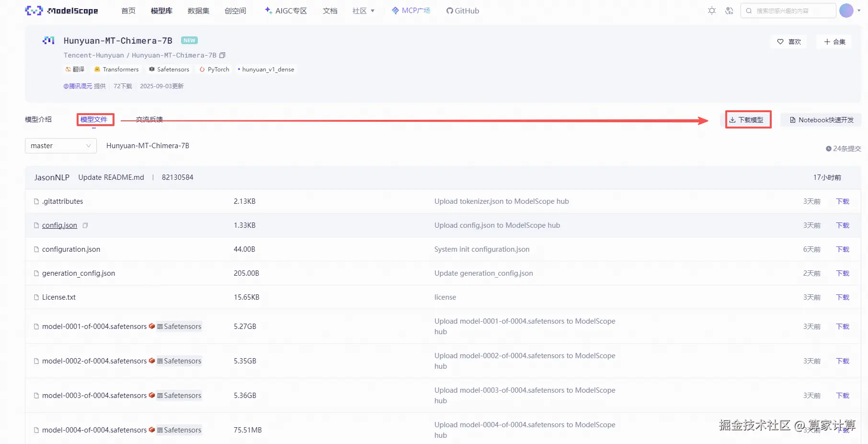The height and width of the screenshot is (444, 868).
Task: Open the config.json file
Action: click(x=59, y=225)
